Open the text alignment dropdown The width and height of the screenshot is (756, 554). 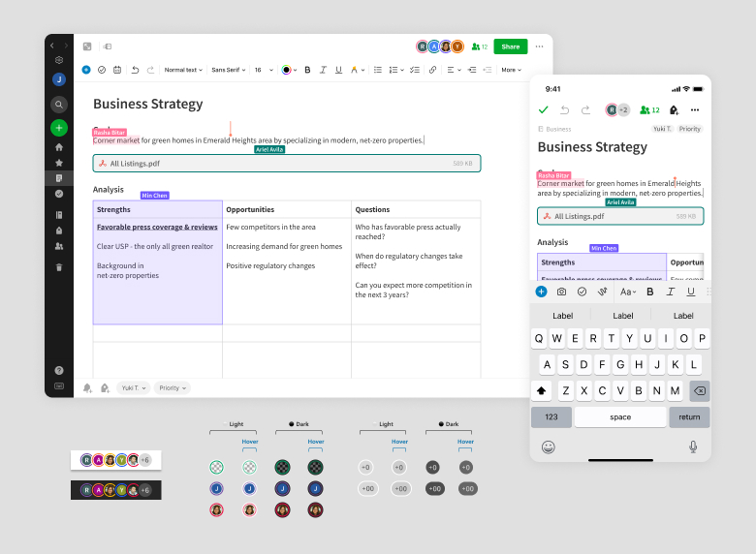[x=454, y=70]
